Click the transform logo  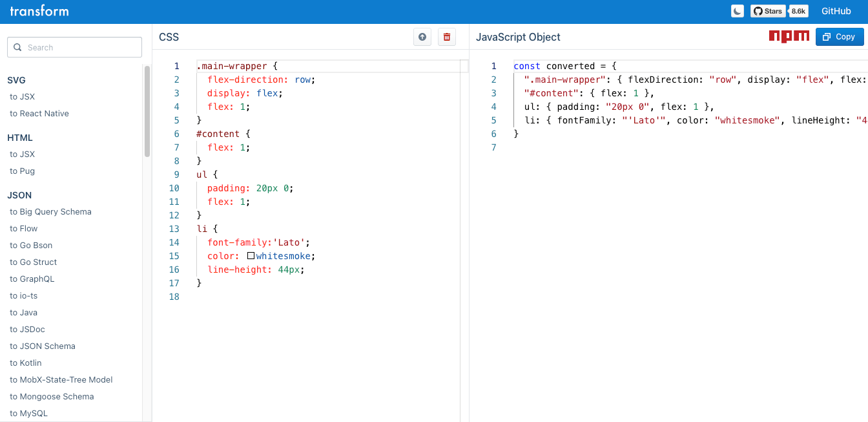(x=39, y=11)
